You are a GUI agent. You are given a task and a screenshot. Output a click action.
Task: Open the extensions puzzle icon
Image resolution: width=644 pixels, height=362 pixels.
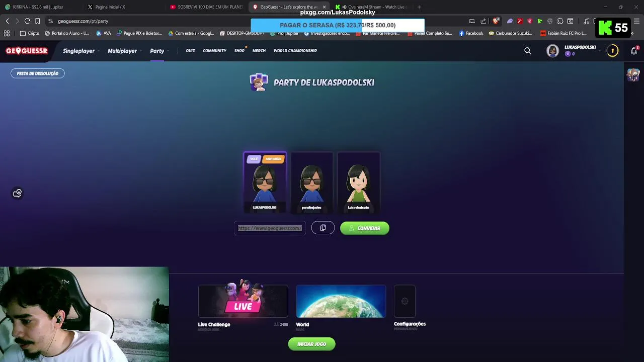click(x=560, y=21)
